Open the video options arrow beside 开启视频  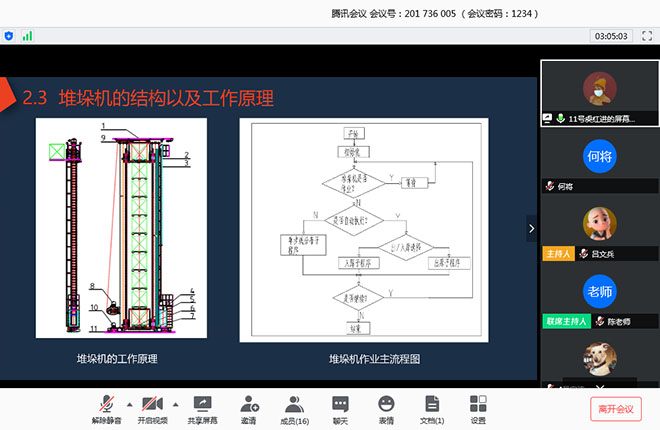coord(176,404)
